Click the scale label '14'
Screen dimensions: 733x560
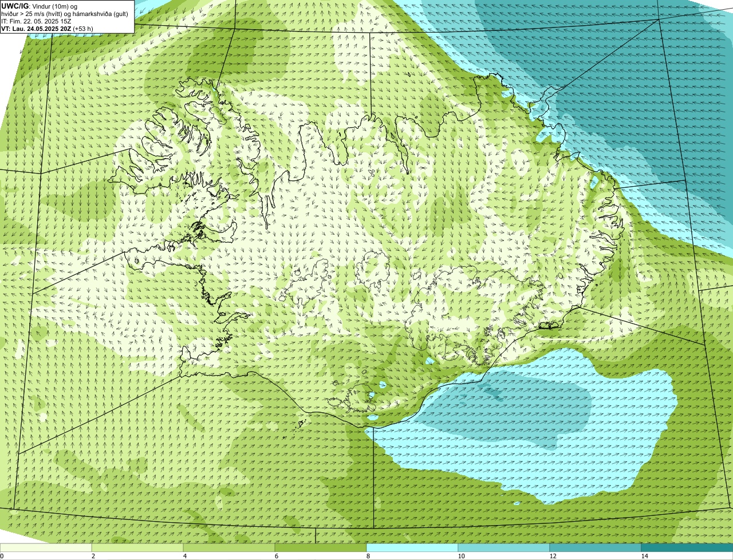[644, 556]
